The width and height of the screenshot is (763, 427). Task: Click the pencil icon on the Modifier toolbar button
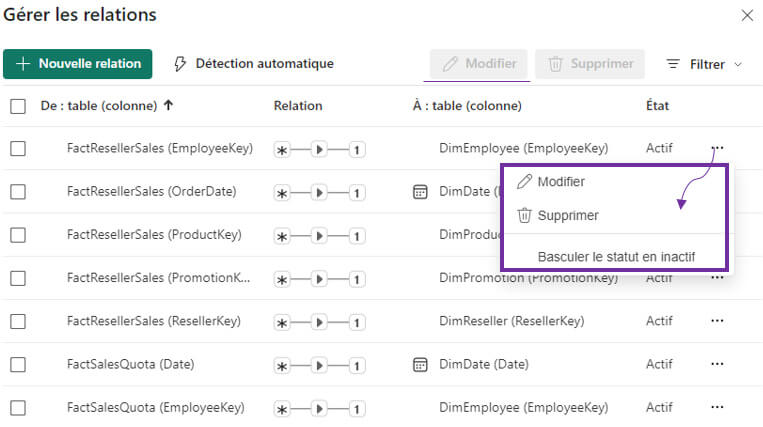pos(450,64)
